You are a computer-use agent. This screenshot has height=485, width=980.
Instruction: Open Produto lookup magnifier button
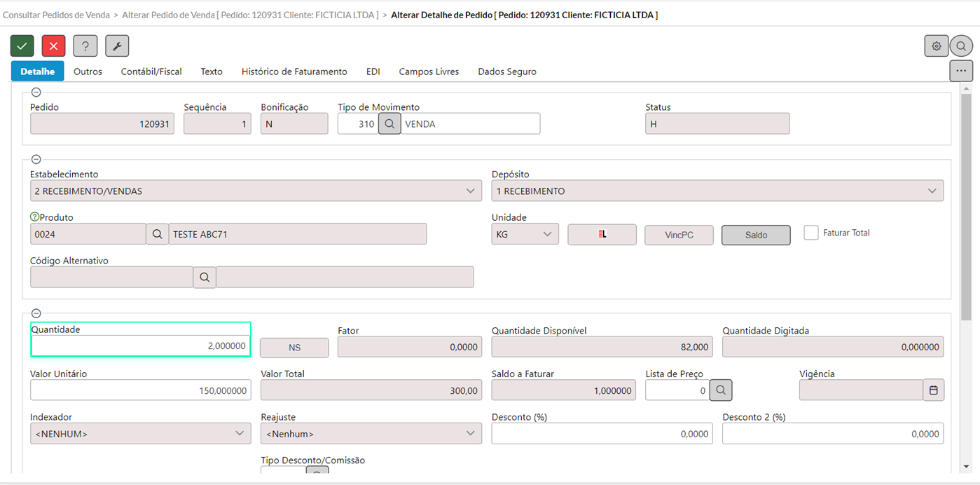[x=158, y=234]
